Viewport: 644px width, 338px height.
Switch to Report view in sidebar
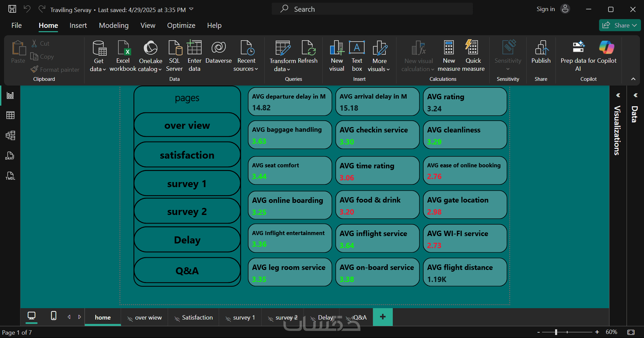click(x=10, y=96)
